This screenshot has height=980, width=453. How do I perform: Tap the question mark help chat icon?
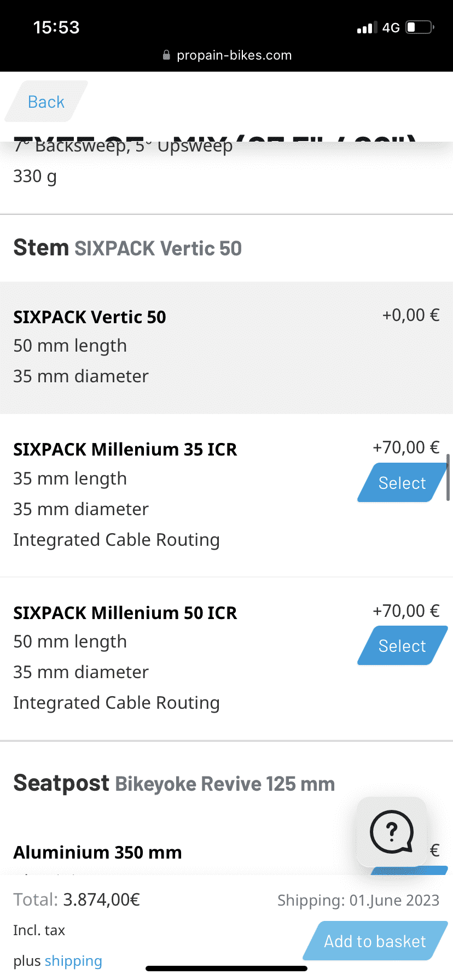(392, 832)
